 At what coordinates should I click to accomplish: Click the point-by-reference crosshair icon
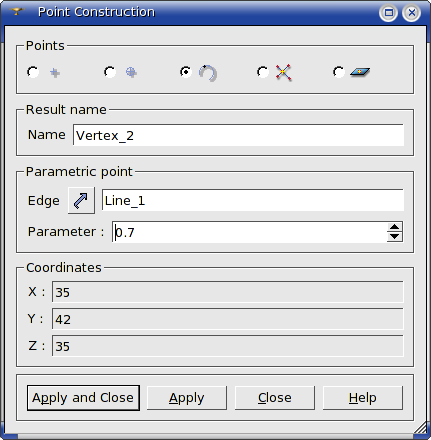coord(131,72)
